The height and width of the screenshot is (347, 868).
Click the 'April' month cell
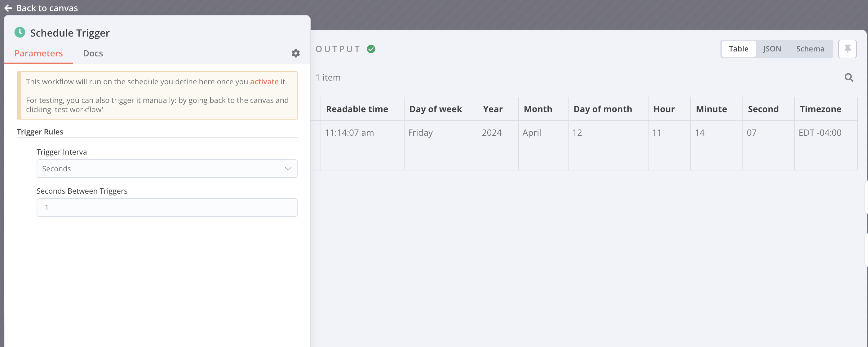tap(543, 145)
